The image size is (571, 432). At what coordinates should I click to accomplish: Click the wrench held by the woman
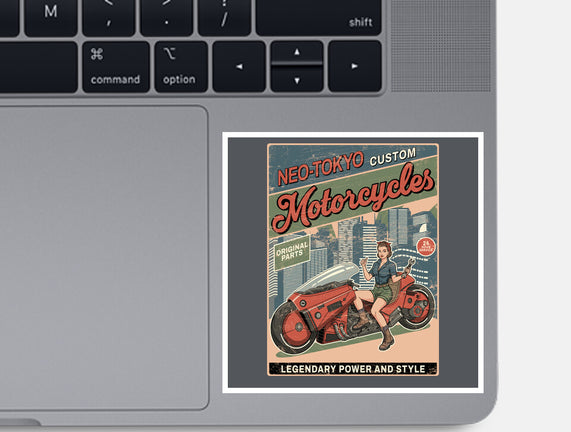[409, 268]
